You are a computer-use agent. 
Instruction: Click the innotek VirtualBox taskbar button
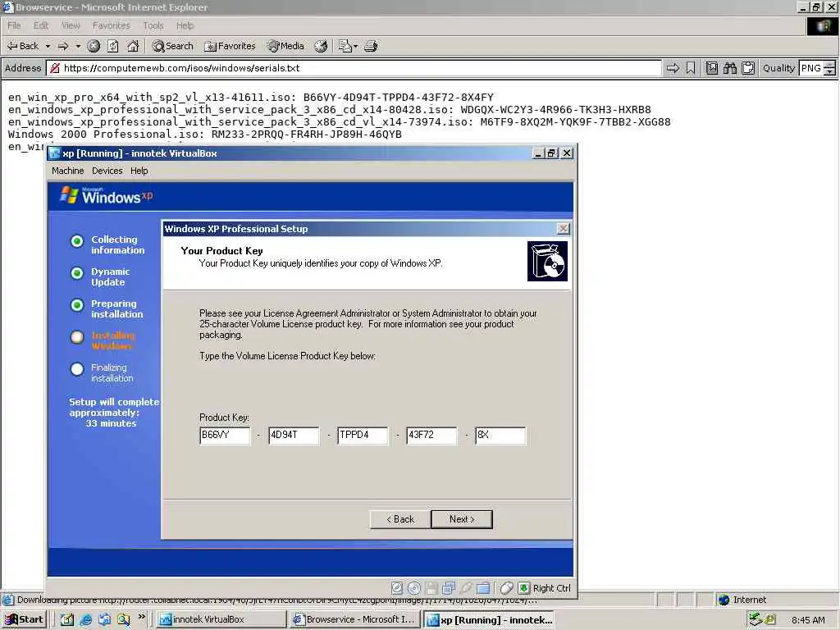coord(221,620)
